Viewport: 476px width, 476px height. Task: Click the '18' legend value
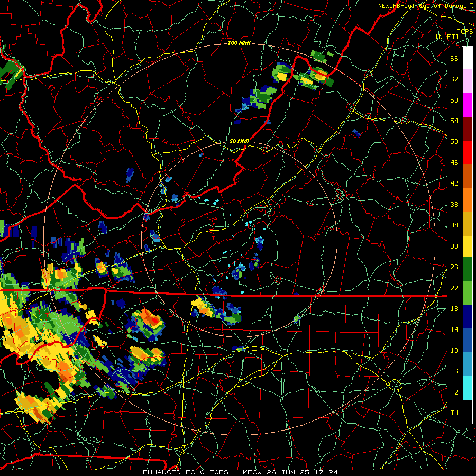(x=454, y=309)
